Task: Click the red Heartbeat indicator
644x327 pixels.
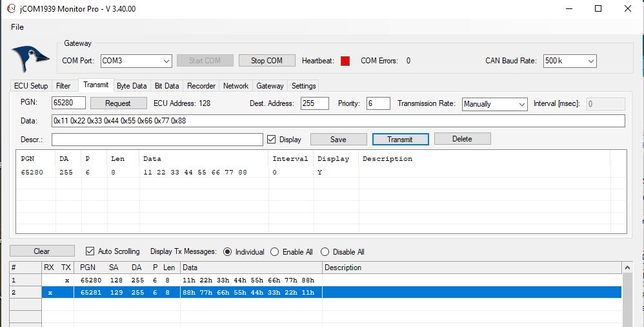Action: click(345, 61)
